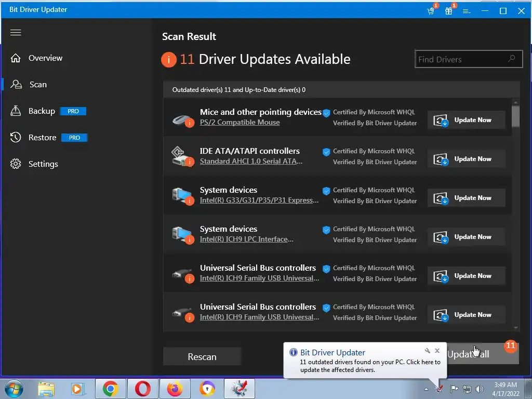Launch Google Chrome from taskbar
Screen dimensions: 532x399
[x=111, y=389]
